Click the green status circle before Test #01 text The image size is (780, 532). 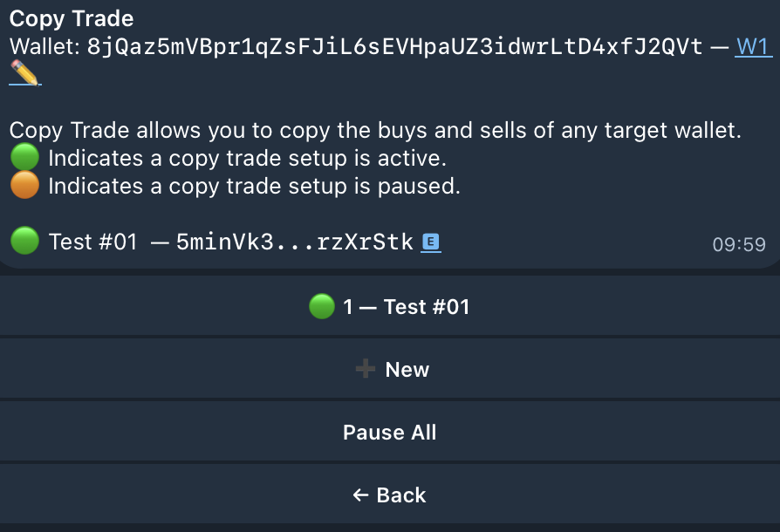point(24,242)
